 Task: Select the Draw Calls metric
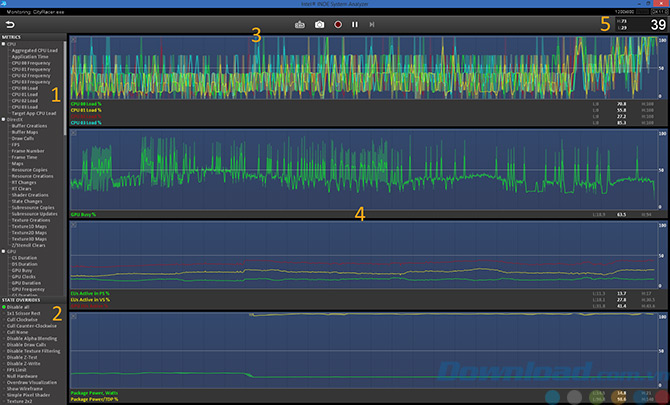point(23,136)
